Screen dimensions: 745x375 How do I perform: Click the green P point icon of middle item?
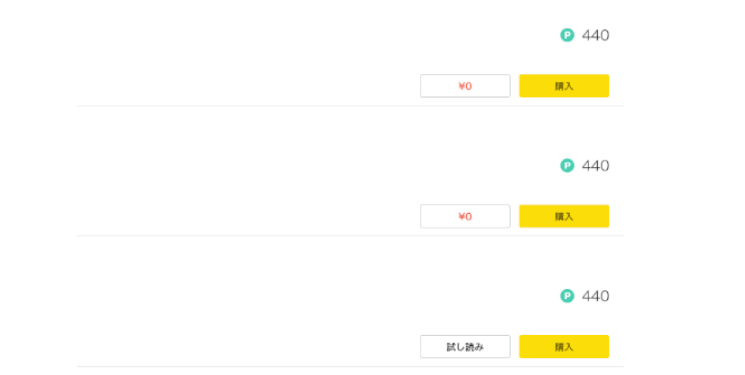point(567,165)
